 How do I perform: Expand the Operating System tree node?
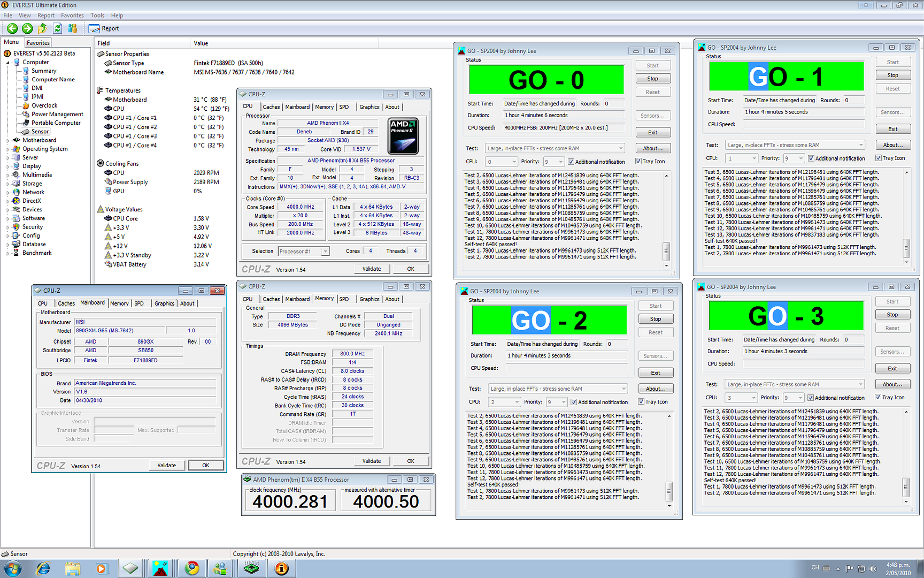(8, 149)
